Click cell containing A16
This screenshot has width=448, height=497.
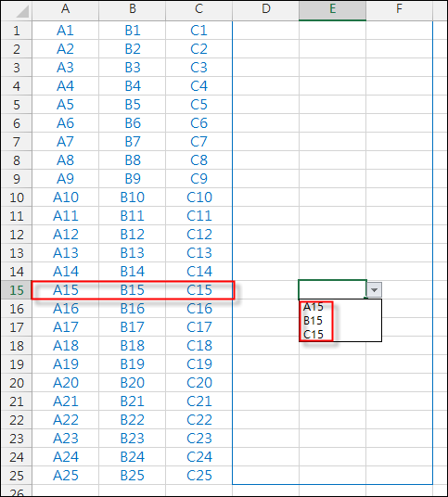pos(65,309)
